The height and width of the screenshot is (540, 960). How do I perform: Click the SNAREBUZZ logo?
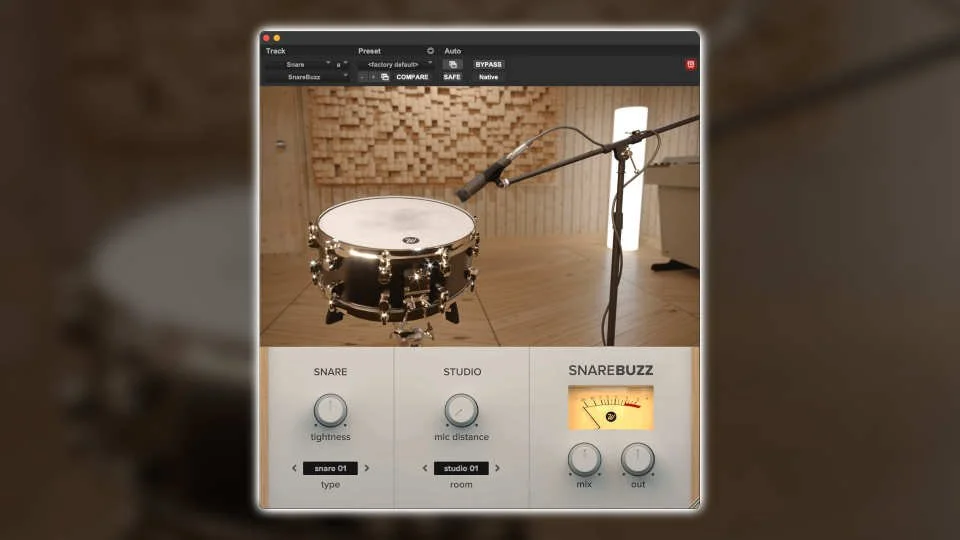click(x=610, y=370)
